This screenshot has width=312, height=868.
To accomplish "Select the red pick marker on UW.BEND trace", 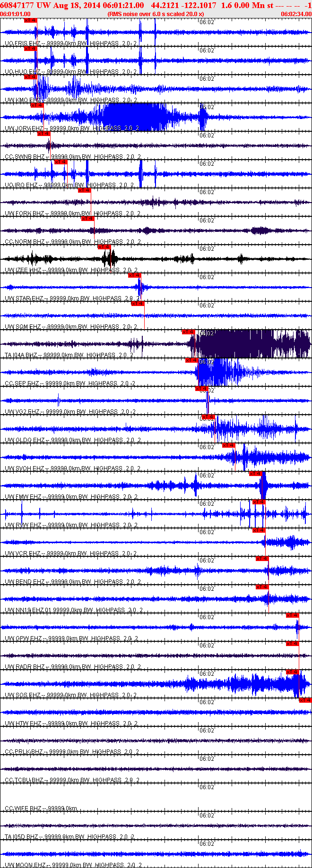I will click(262, 559).
